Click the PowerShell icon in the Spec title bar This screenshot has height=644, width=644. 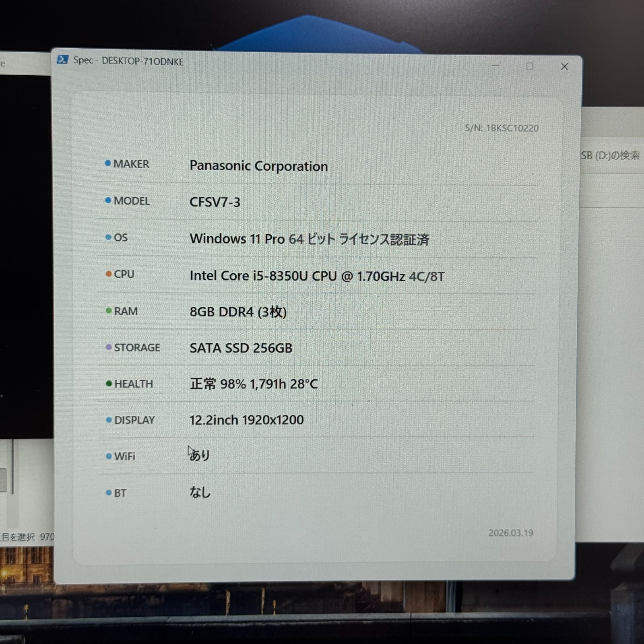[x=62, y=60]
